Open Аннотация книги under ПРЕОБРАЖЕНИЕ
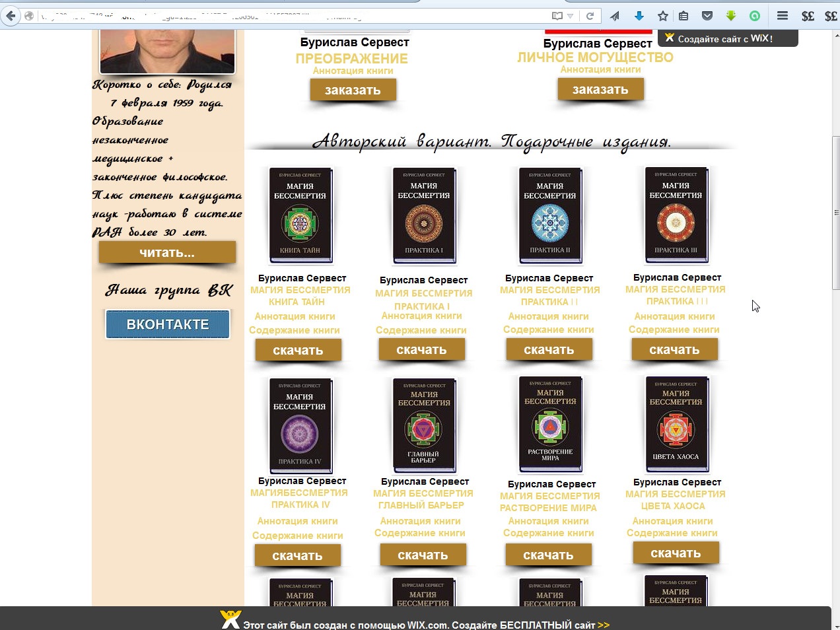 point(353,71)
